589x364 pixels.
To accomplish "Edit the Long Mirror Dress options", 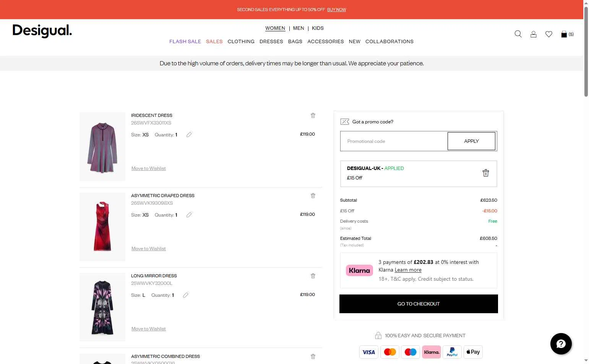I will [186, 295].
